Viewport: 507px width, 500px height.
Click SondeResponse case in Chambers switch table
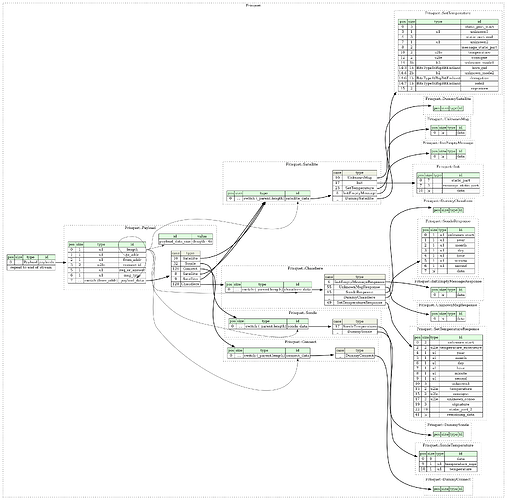tap(359, 292)
